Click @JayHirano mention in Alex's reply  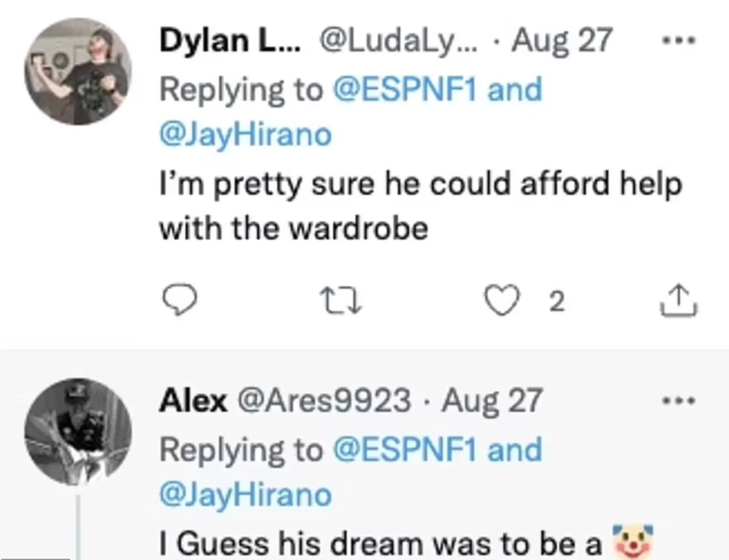pyautogui.click(x=245, y=495)
